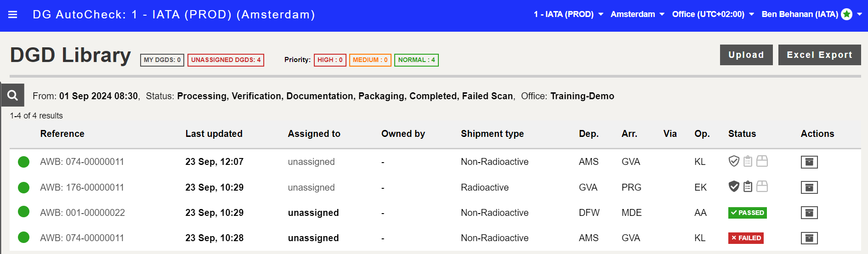Expand the Office (UTC+02:00) timezone dropdown

pos(713,14)
